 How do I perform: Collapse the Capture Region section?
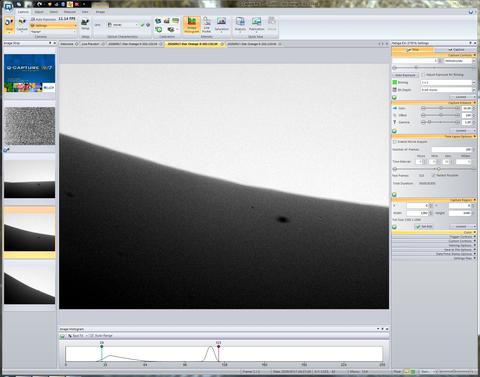point(434,200)
